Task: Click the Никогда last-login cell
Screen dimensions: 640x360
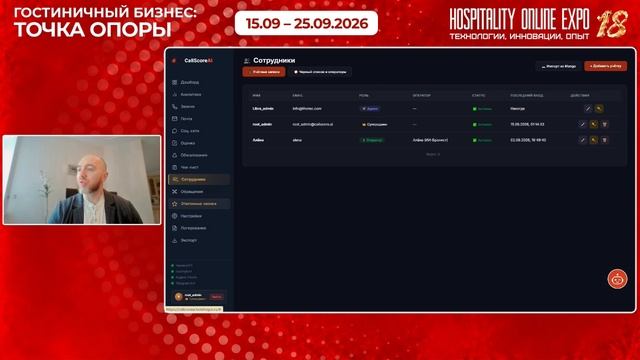Action: tap(517, 109)
